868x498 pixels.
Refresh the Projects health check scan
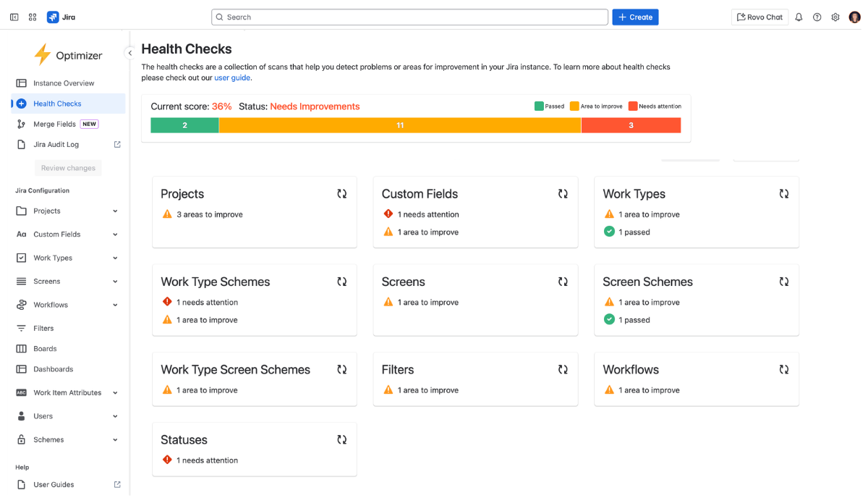click(341, 193)
